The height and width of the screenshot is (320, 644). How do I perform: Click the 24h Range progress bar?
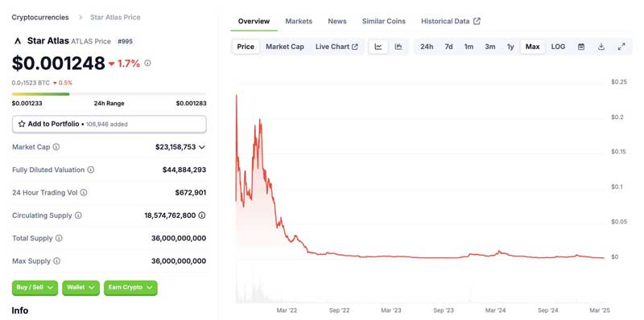click(109, 94)
